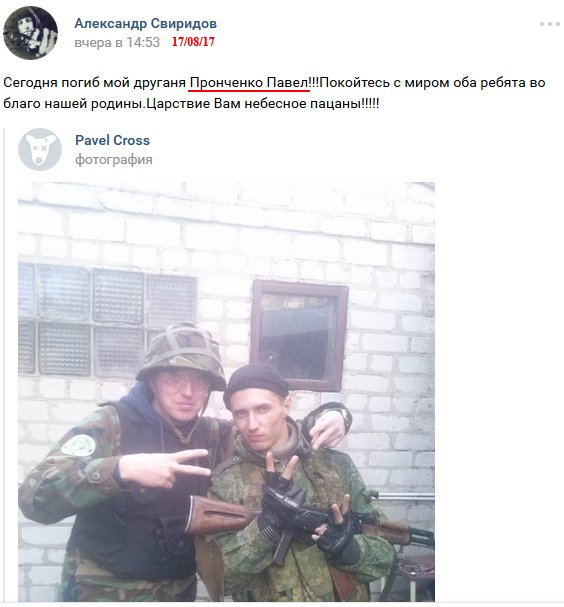
Task: Open the Pavel Cross profile link
Action: click(112, 140)
